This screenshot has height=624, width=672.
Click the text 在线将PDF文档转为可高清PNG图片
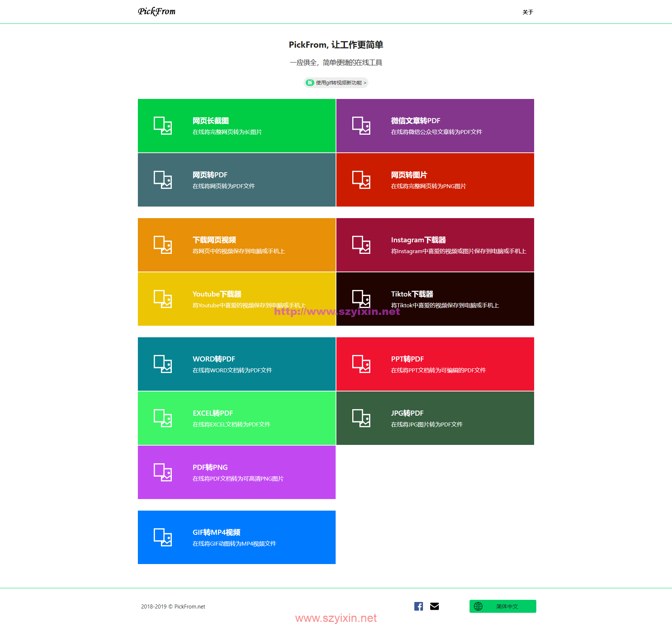[x=238, y=479]
